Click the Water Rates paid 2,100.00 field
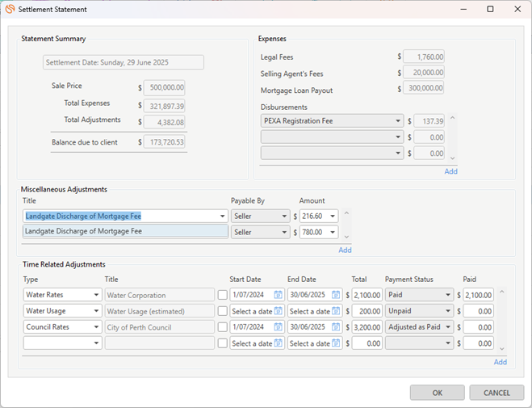The image size is (532, 408). [x=478, y=295]
